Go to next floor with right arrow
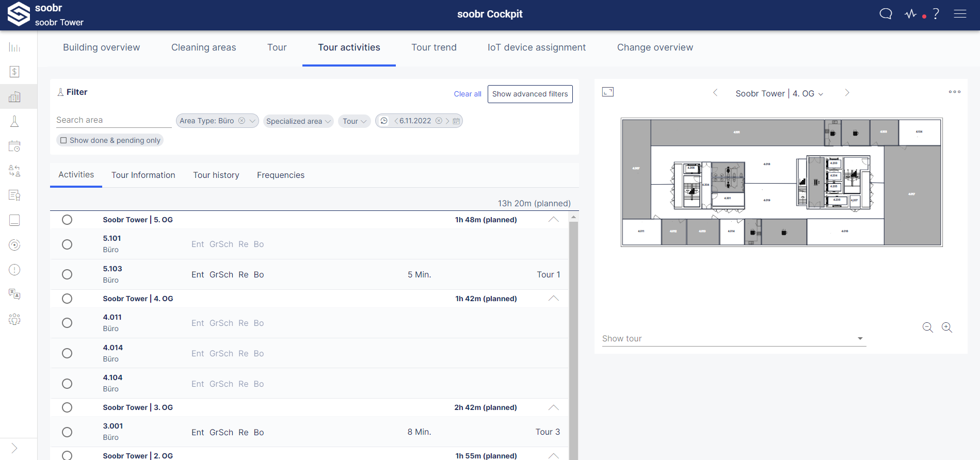Image resolution: width=980 pixels, height=460 pixels. pos(847,93)
